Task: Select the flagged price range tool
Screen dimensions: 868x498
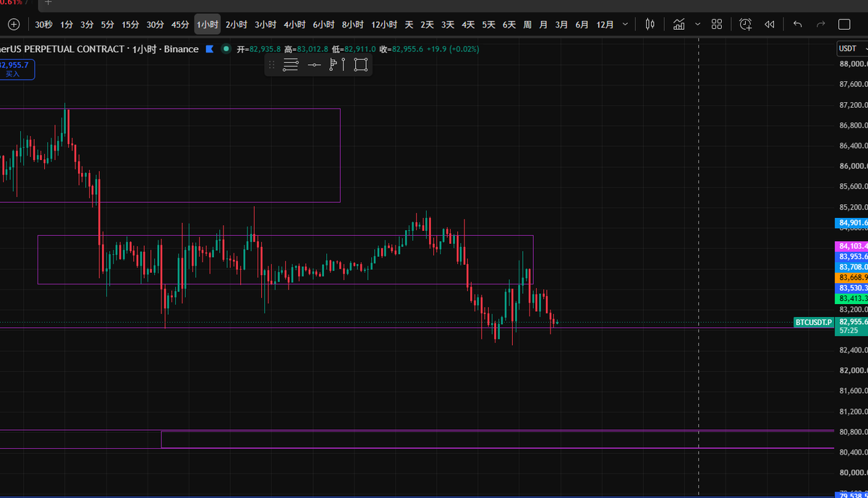Action: pyautogui.click(x=337, y=64)
